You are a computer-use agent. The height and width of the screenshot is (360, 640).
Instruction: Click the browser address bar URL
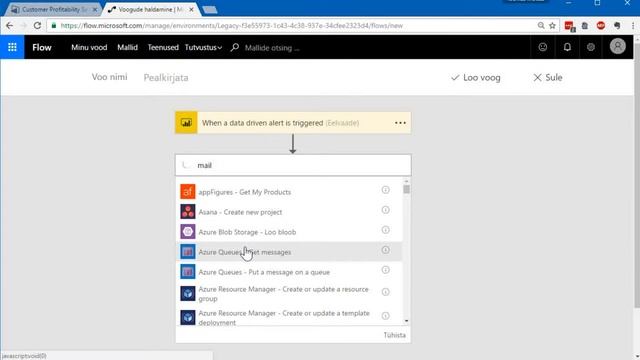pos(231,26)
